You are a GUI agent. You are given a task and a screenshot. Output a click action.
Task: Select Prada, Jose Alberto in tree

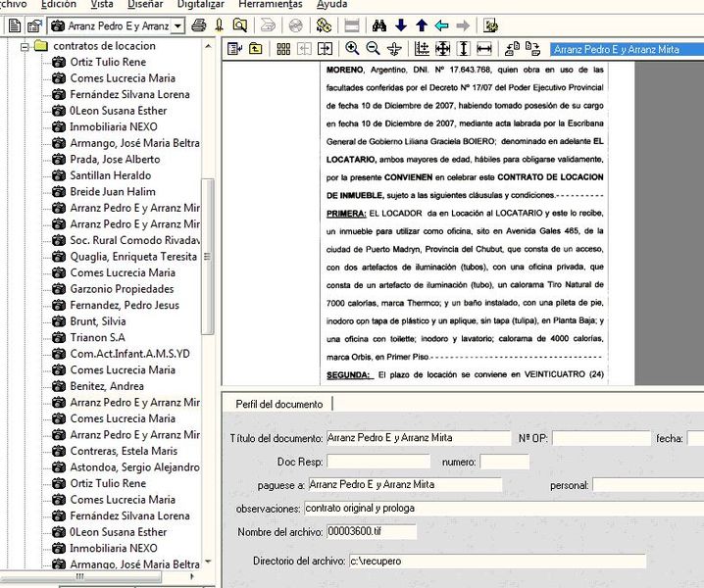tap(115, 160)
